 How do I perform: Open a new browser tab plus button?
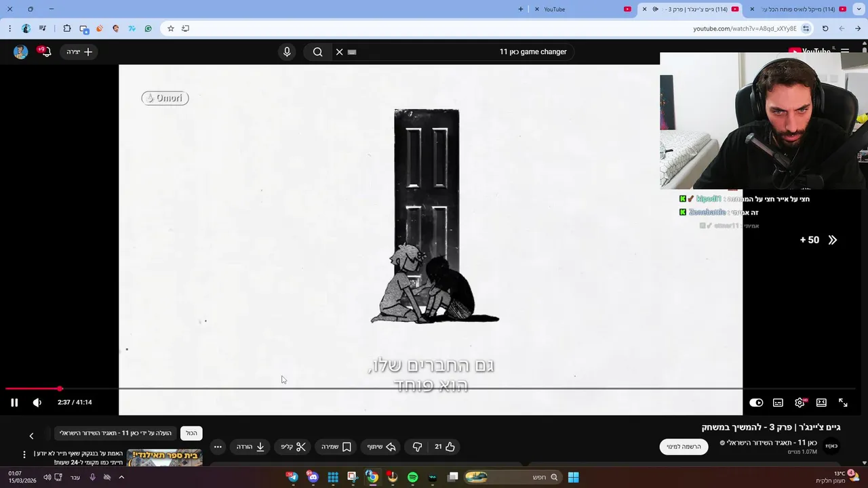pyautogui.click(x=521, y=9)
